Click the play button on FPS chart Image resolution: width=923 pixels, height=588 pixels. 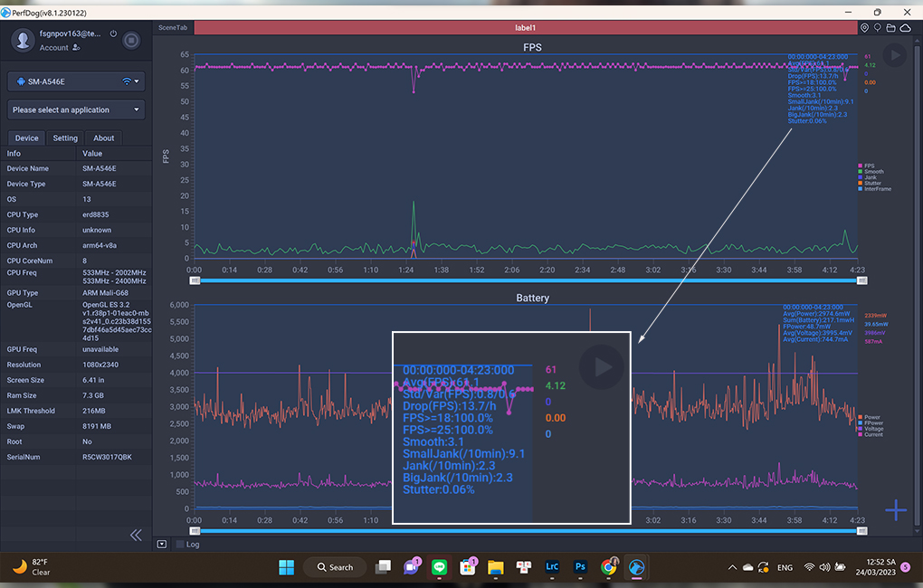(x=895, y=55)
